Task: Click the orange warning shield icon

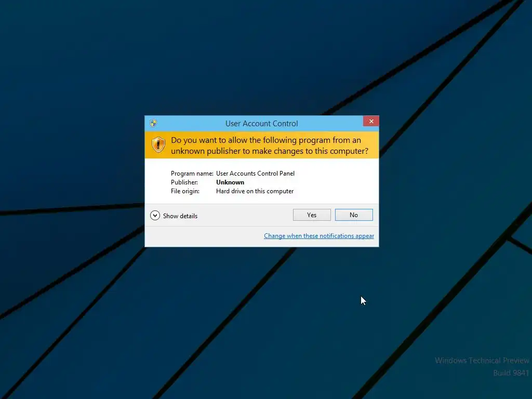Action: [x=158, y=145]
